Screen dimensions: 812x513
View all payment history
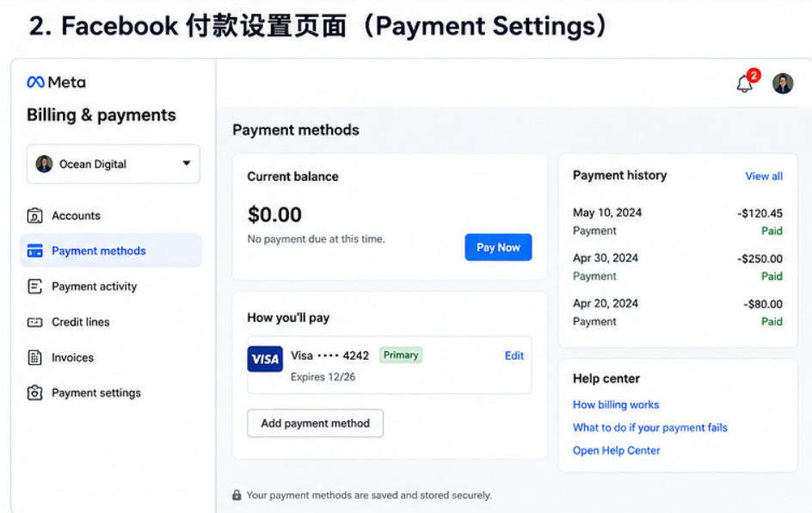pyautogui.click(x=764, y=176)
